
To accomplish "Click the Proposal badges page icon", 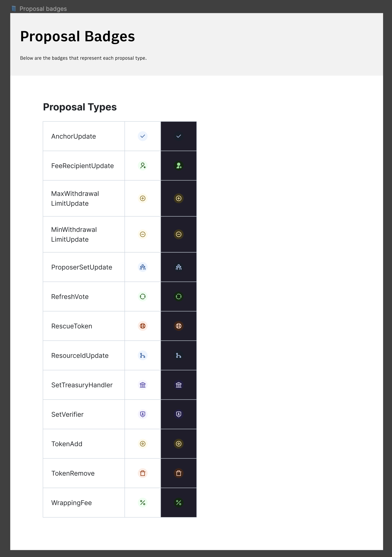I will (x=13, y=8).
